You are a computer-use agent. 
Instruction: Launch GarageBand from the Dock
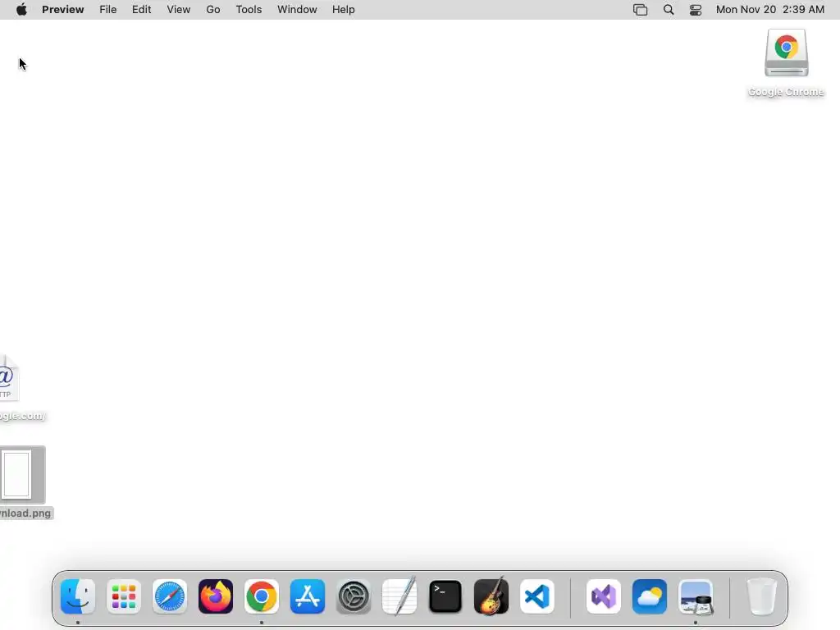pyautogui.click(x=491, y=596)
